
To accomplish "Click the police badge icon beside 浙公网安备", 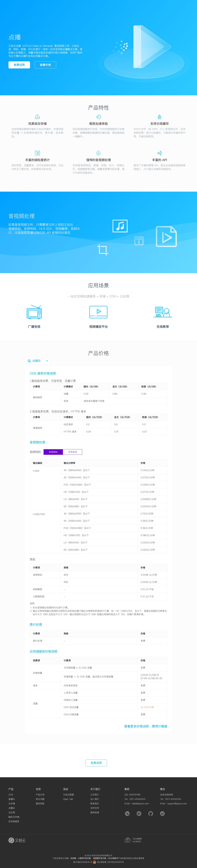I will (94, 862).
